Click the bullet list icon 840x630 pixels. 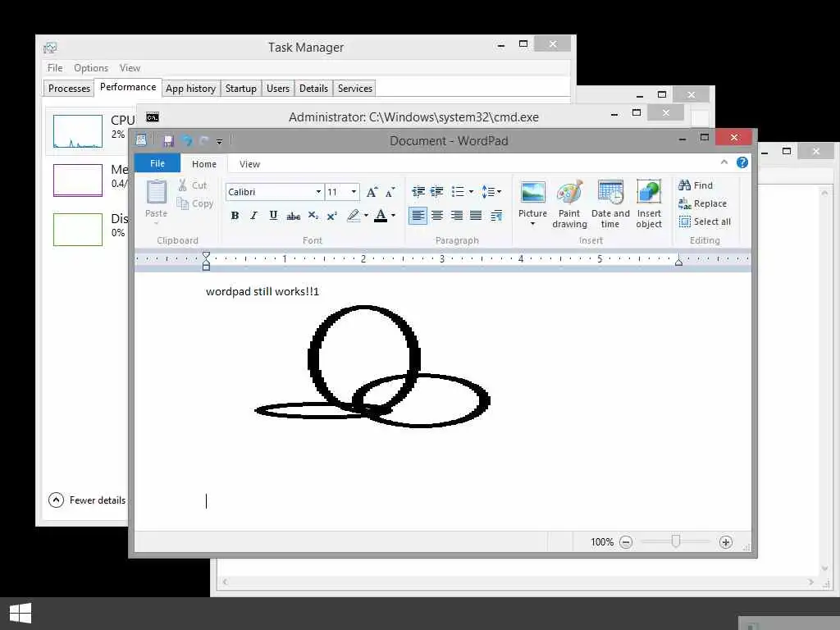pos(458,192)
